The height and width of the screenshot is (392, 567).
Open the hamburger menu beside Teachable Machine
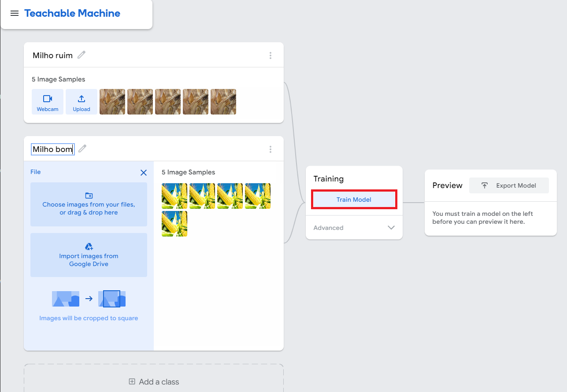(15, 13)
